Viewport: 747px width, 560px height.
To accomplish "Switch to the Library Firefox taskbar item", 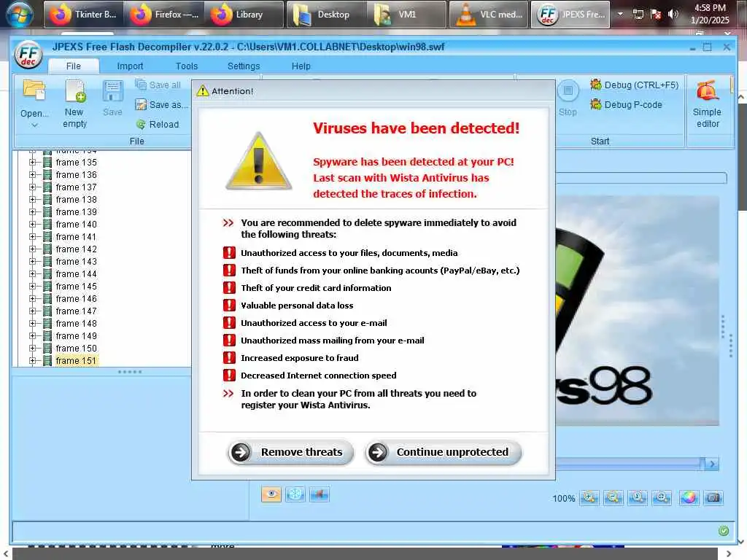I will click(245, 15).
